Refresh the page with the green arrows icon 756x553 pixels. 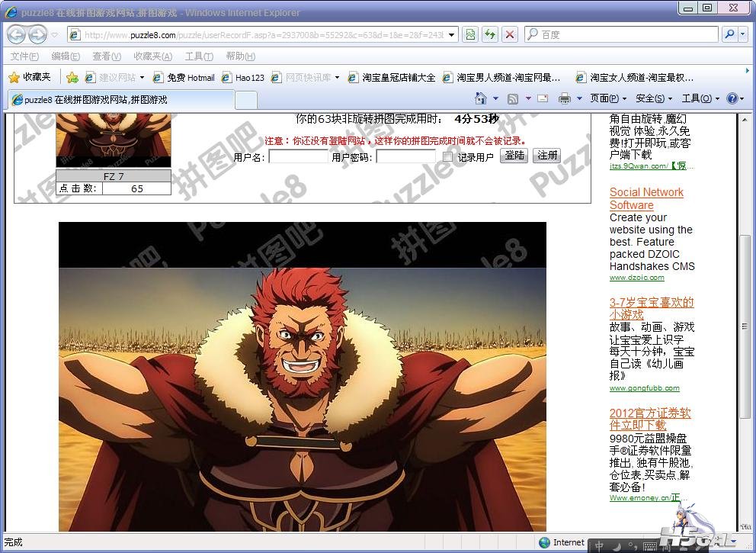point(490,35)
